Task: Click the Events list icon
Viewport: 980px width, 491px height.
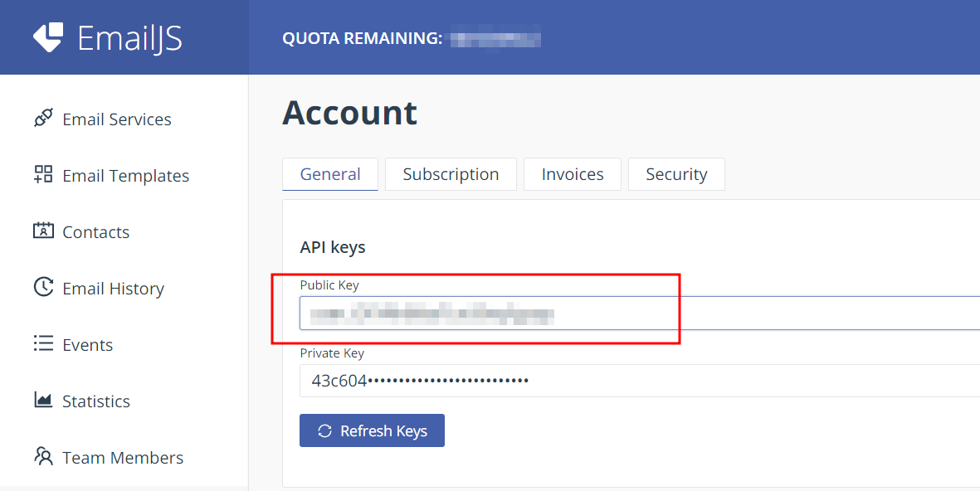Action: click(x=43, y=343)
